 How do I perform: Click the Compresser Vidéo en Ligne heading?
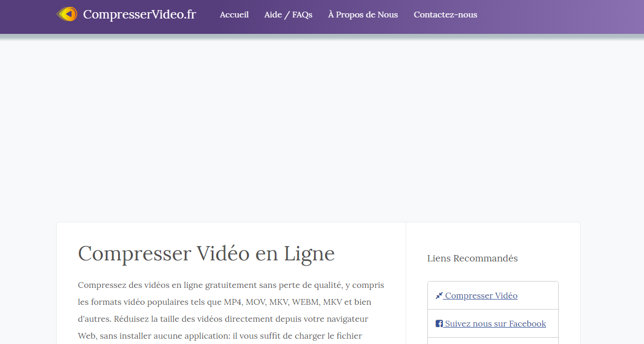coord(207,254)
